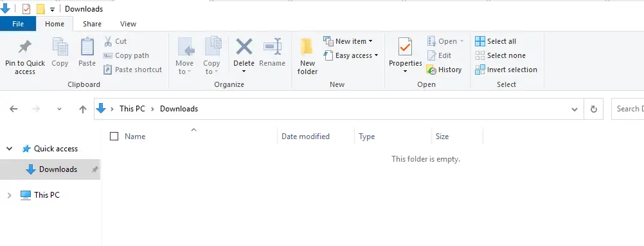Click Pin to Quick access icon
Screen dimensions: 644x246
click(x=25, y=47)
